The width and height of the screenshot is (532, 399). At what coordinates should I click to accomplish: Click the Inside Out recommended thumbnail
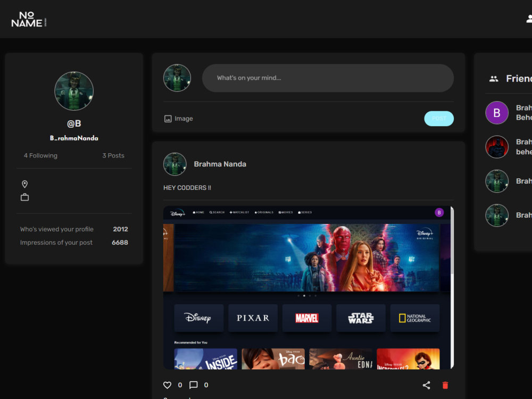(x=205, y=359)
